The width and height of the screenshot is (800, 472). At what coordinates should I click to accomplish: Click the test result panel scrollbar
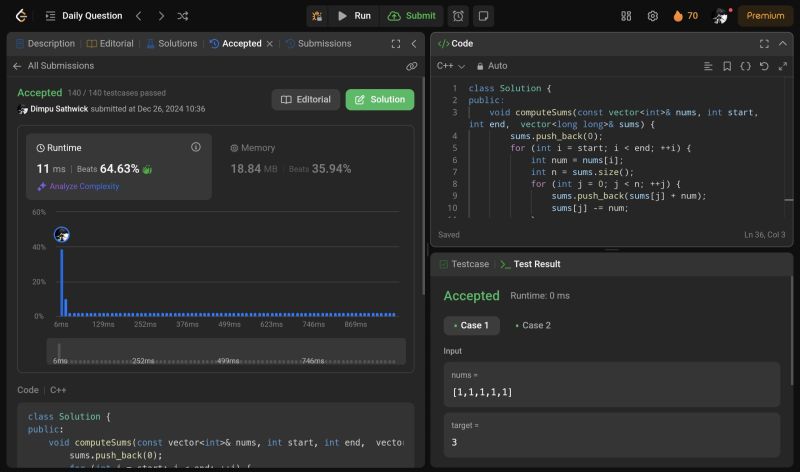pos(792,331)
